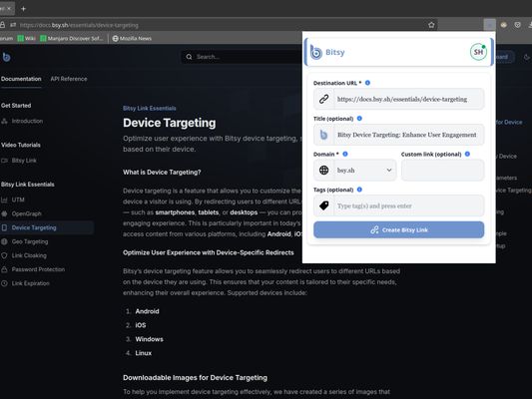Click the Link Cloaking shield icon in the sidebar
This screenshot has height=399, width=532.
point(4,255)
